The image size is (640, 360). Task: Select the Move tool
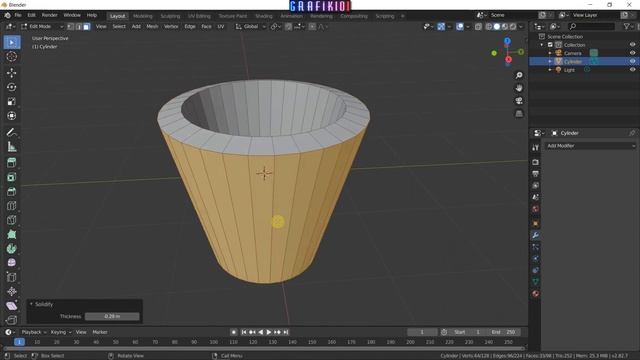[x=12, y=73]
